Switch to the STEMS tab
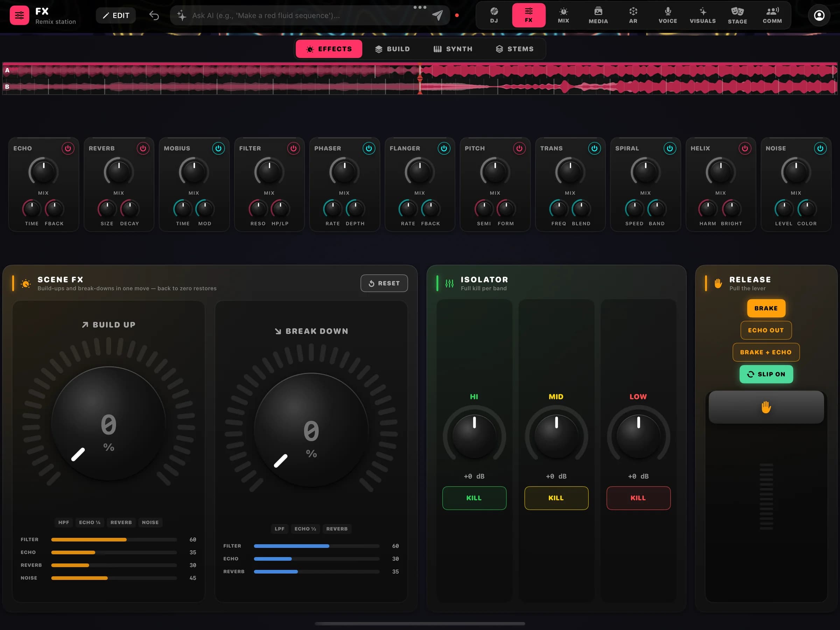The height and width of the screenshot is (630, 840). 514,49
